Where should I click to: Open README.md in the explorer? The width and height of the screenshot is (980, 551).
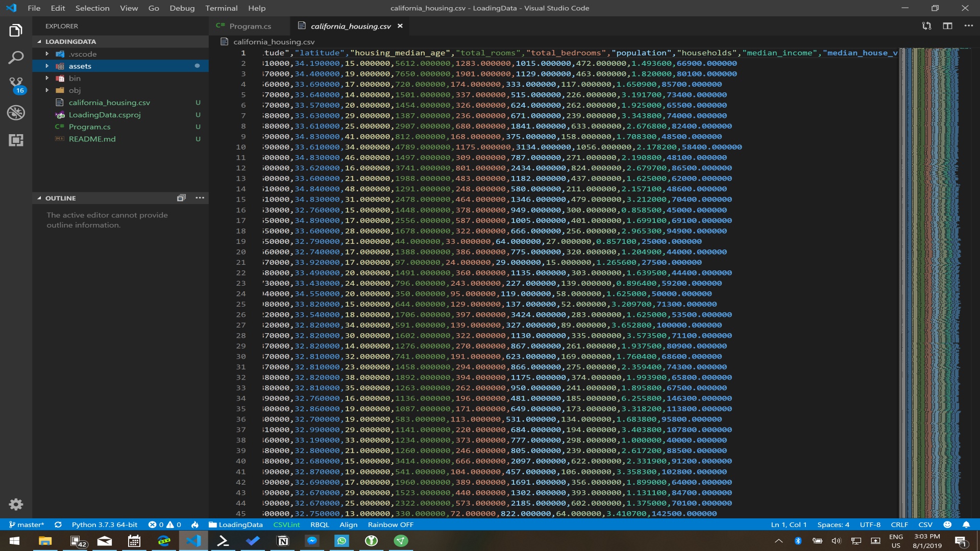(x=92, y=139)
